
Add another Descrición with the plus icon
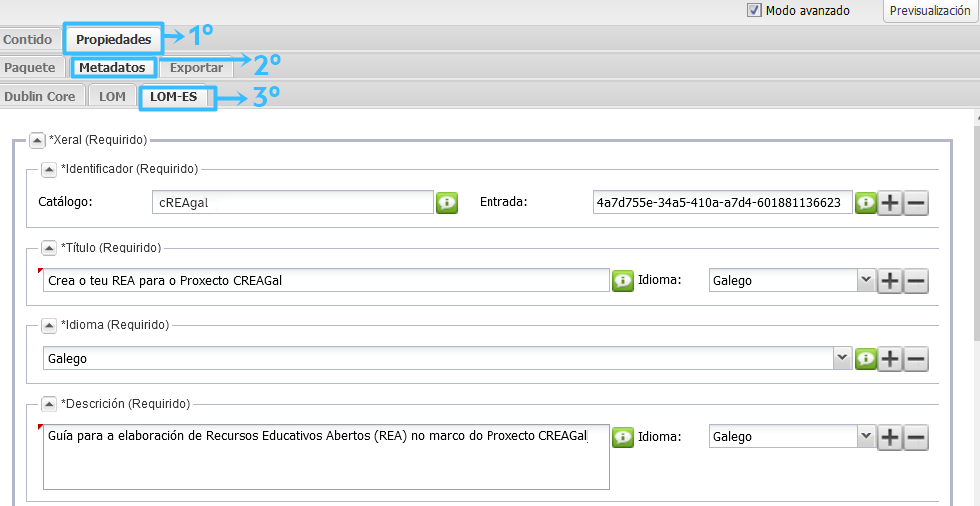890,437
